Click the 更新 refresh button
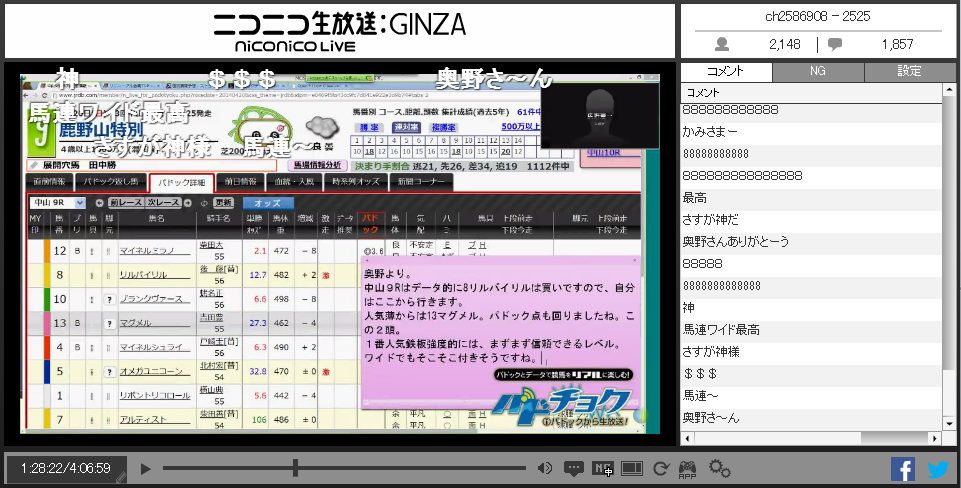 click(x=223, y=203)
